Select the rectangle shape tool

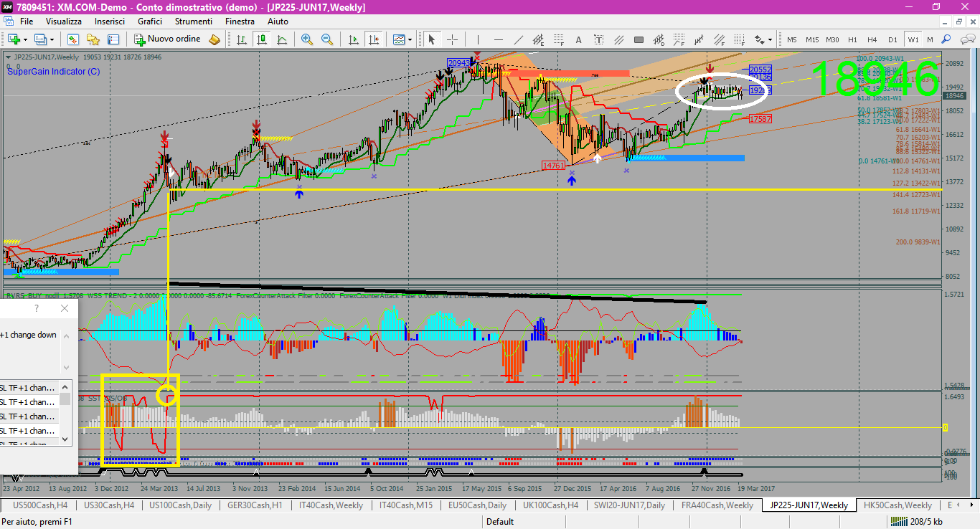coord(639,39)
